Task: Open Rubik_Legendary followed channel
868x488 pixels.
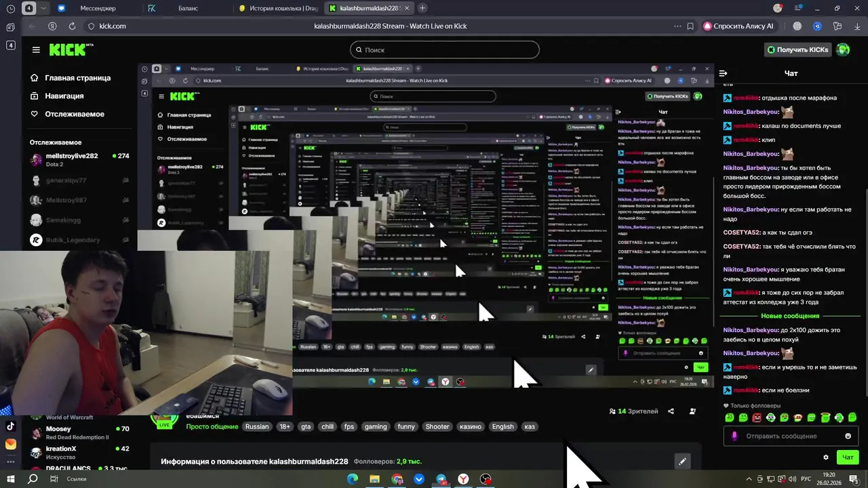Action: click(79, 240)
